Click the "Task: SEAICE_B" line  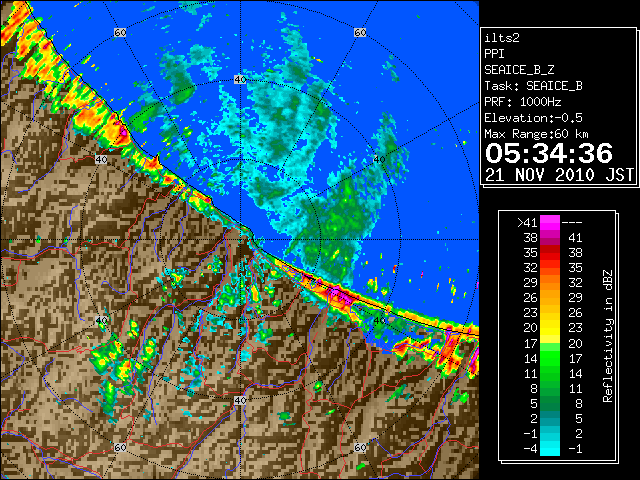tap(533, 86)
